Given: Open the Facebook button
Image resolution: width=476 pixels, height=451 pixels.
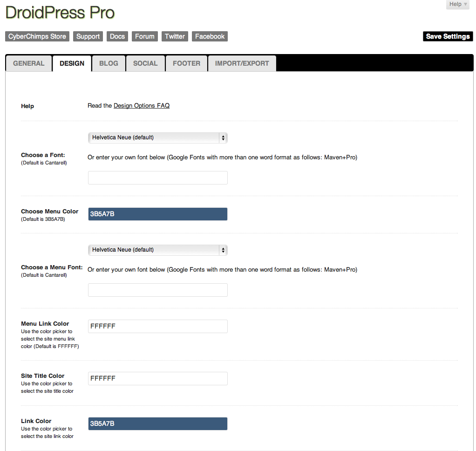Looking at the screenshot, I should (x=210, y=36).
